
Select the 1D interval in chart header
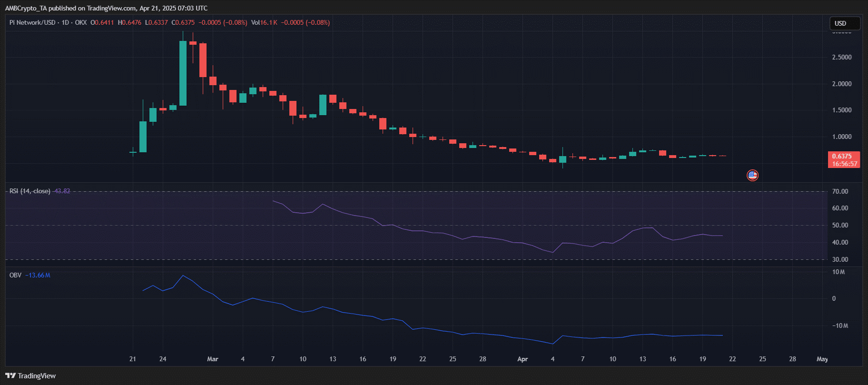click(x=65, y=22)
